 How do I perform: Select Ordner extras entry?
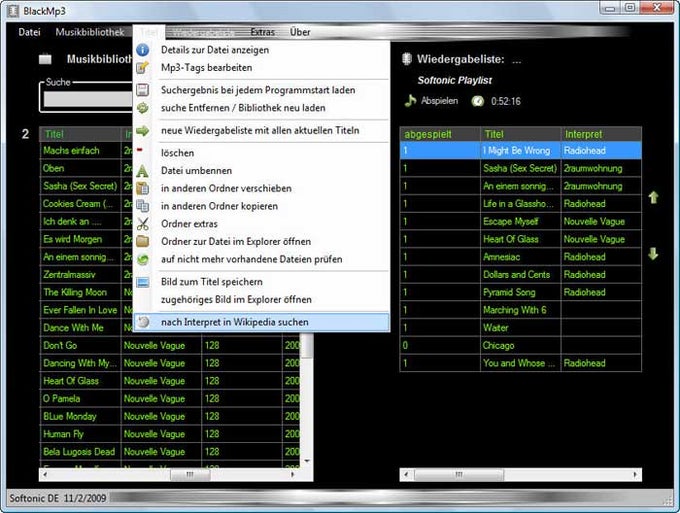point(262,224)
